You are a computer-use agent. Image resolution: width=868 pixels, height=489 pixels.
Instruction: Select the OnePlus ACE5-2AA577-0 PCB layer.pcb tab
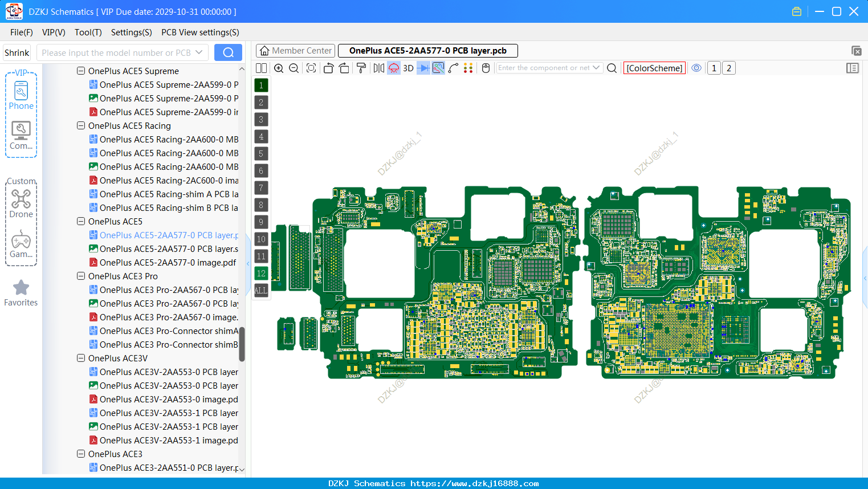click(x=427, y=51)
